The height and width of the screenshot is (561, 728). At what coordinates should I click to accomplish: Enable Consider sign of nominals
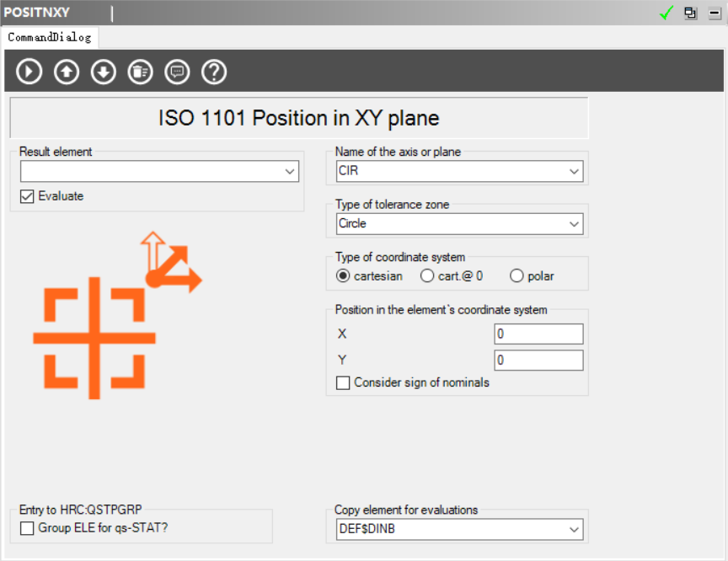pyautogui.click(x=343, y=383)
